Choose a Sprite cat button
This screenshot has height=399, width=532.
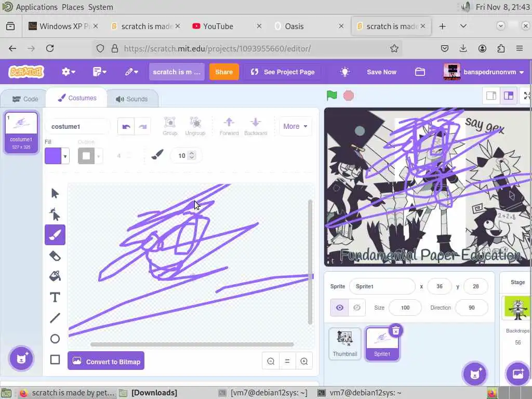(x=474, y=374)
